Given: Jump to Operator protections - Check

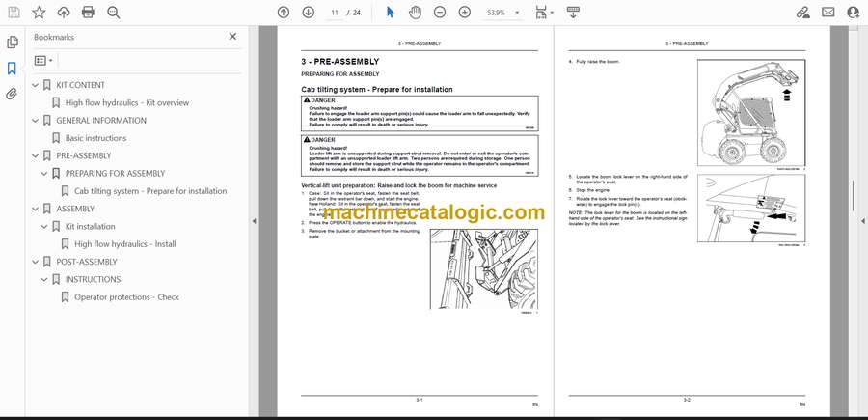Looking at the screenshot, I should (126, 297).
